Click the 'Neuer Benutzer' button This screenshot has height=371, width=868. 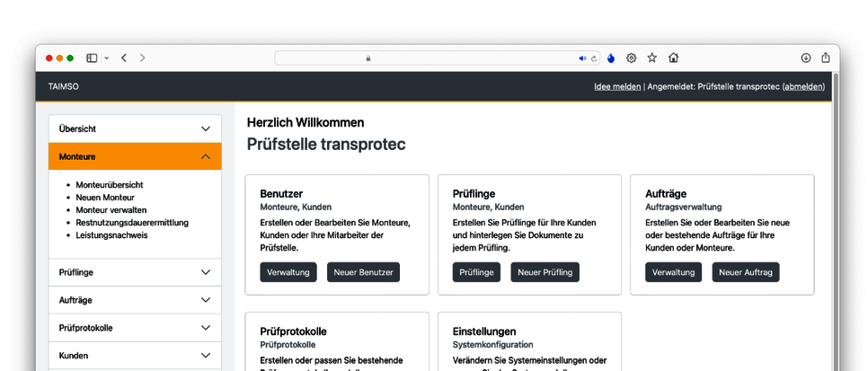363,272
